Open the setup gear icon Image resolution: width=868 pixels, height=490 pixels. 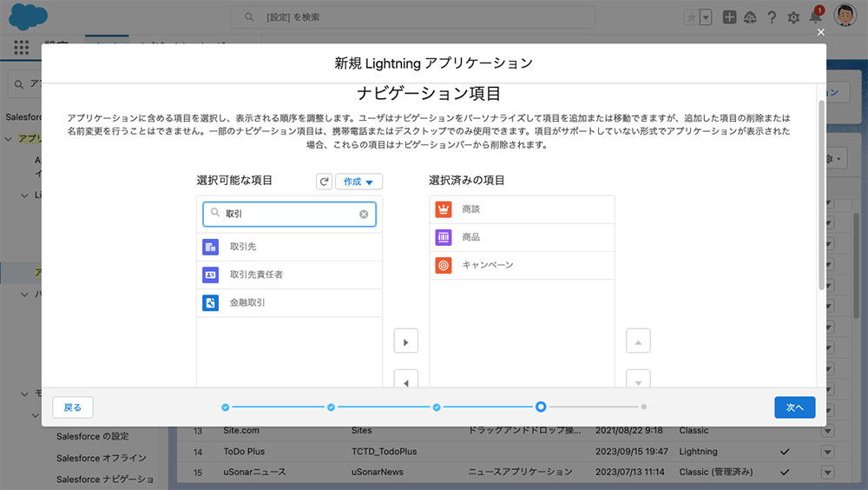point(793,17)
